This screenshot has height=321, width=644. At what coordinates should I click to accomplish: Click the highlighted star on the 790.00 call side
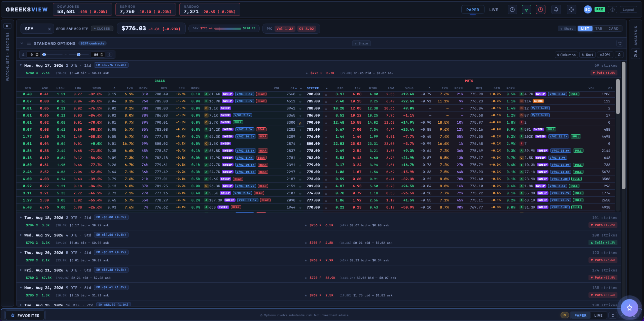pyautogui.click(x=300, y=123)
